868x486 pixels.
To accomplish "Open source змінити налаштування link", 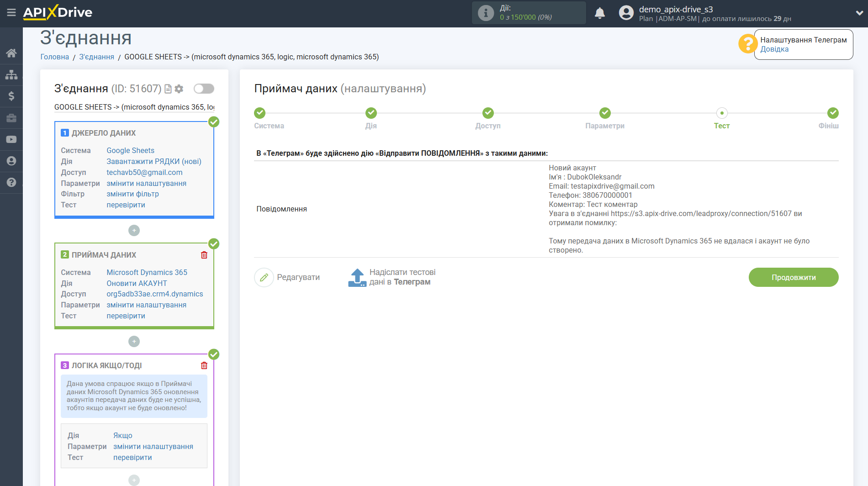I will [147, 184].
